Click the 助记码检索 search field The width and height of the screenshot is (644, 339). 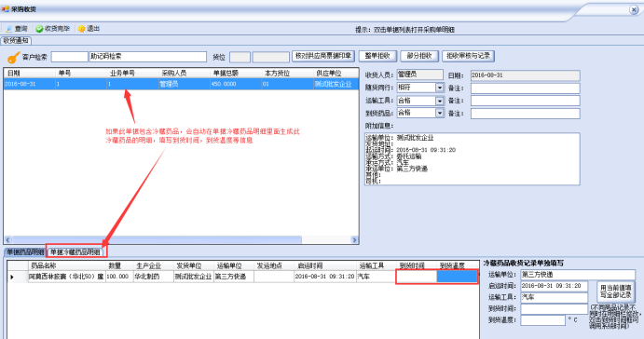(x=148, y=57)
